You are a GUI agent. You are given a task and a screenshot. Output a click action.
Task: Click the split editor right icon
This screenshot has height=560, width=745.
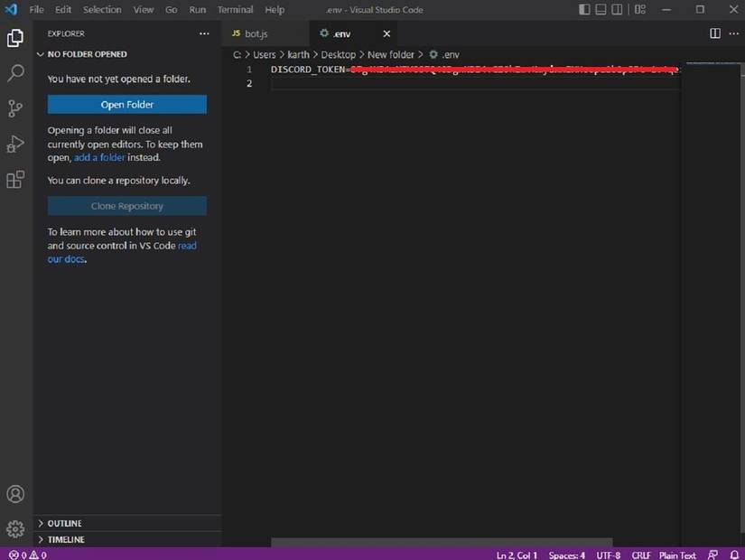pos(714,33)
